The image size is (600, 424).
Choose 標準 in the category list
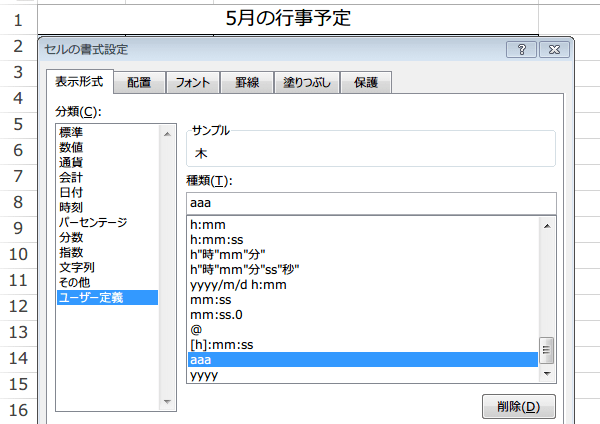point(108,132)
